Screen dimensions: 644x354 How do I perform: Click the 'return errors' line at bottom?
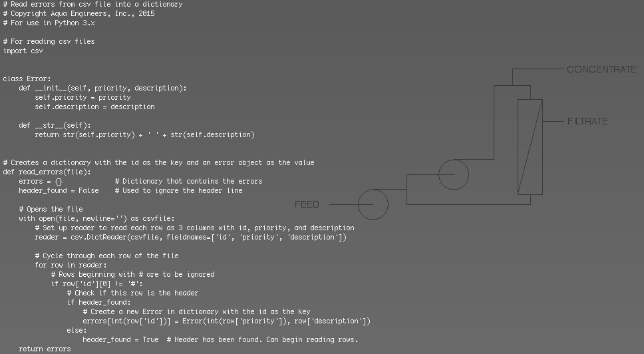click(45, 349)
